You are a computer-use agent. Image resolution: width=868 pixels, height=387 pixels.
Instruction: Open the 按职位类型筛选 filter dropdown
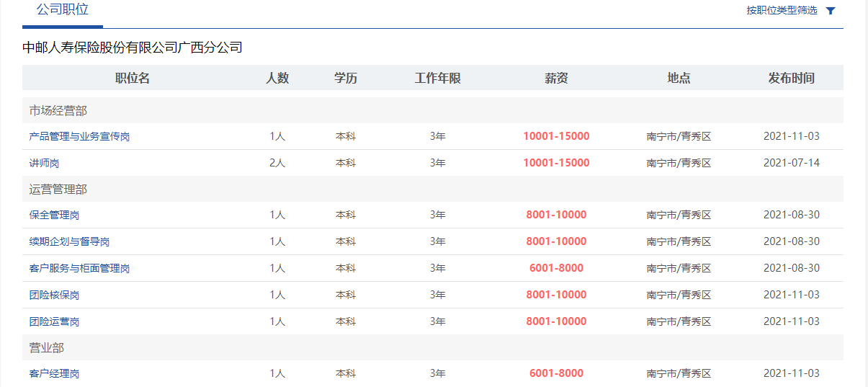[x=782, y=11]
